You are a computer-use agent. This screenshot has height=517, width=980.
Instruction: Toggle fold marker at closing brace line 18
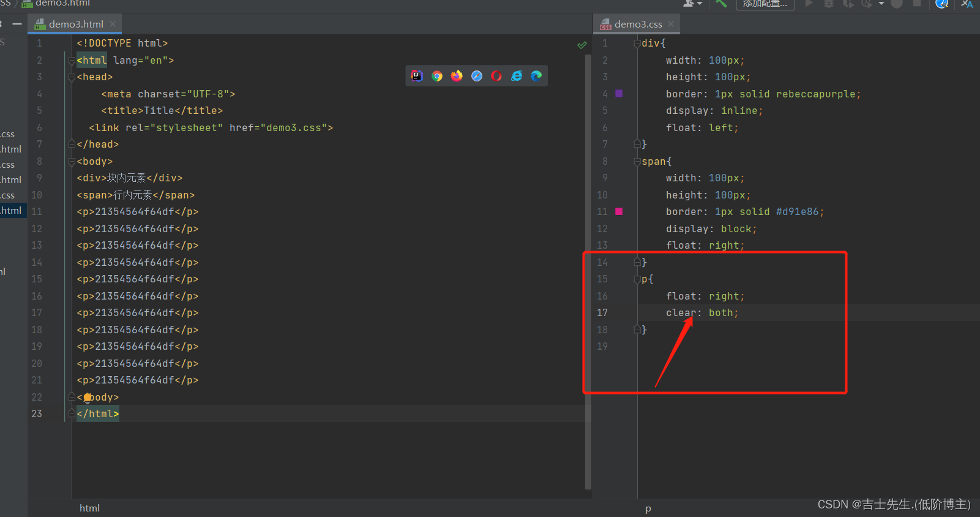(x=637, y=330)
